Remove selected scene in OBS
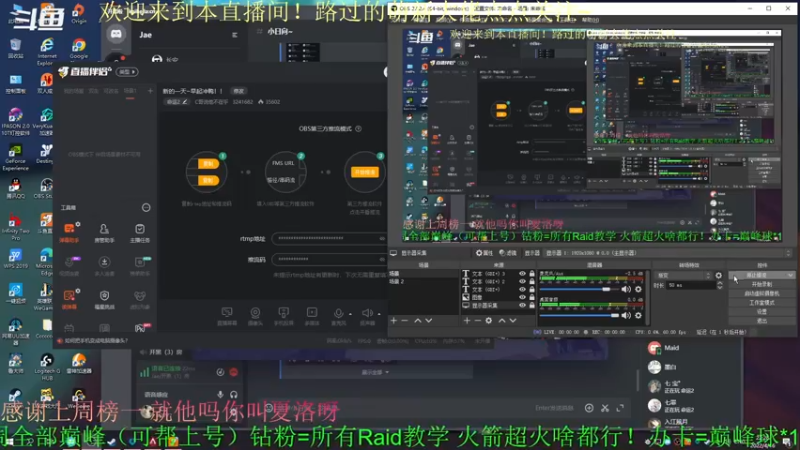Image resolution: width=800 pixels, height=450 pixels. pyautogui.click(x=405, y=320)
